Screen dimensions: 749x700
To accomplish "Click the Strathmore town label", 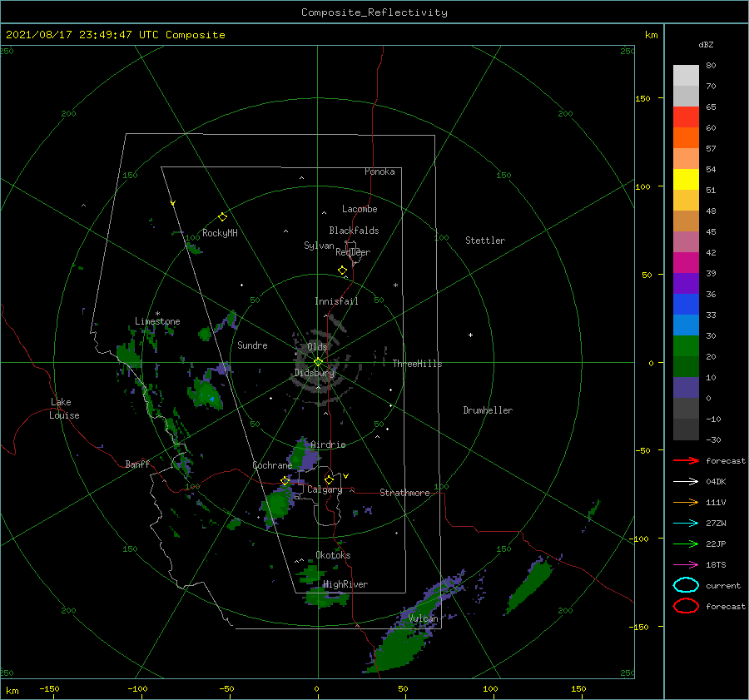I will coord(404,493).
